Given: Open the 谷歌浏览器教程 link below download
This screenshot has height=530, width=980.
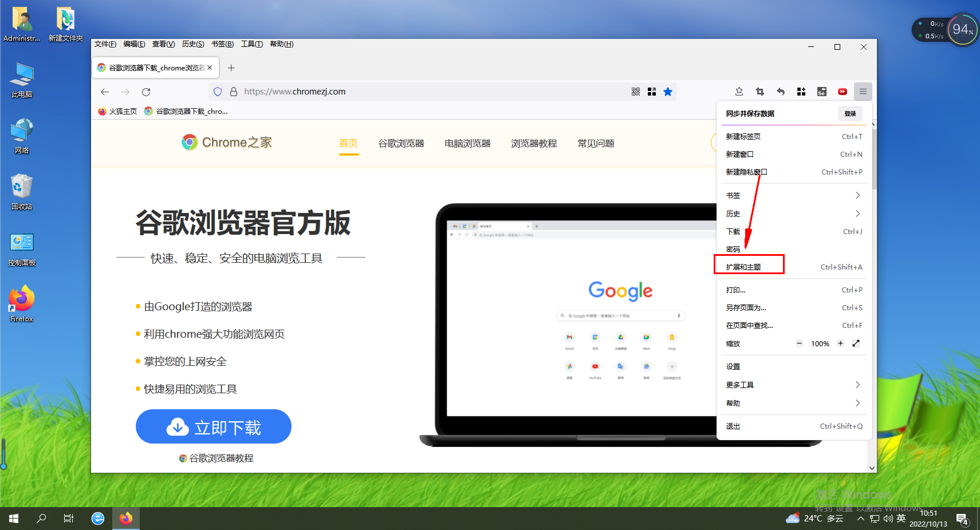Looking at the screenshot, I should click(x=216, y=458).
